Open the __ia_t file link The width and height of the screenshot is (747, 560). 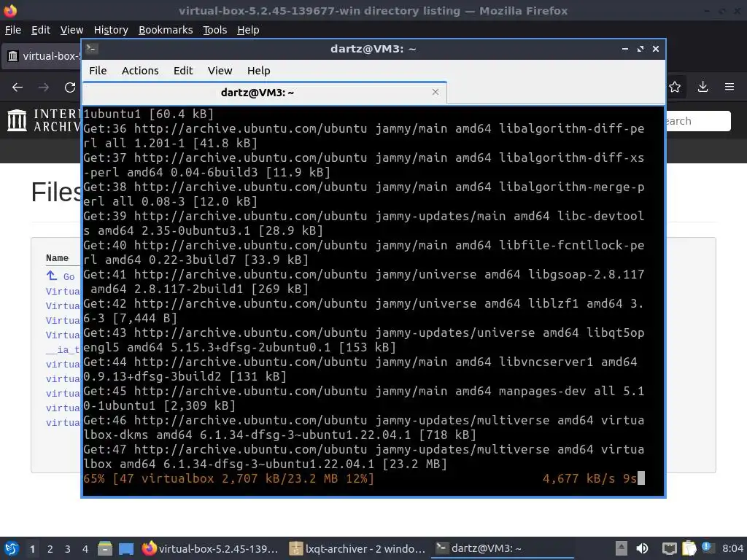(x=63, y=349)
